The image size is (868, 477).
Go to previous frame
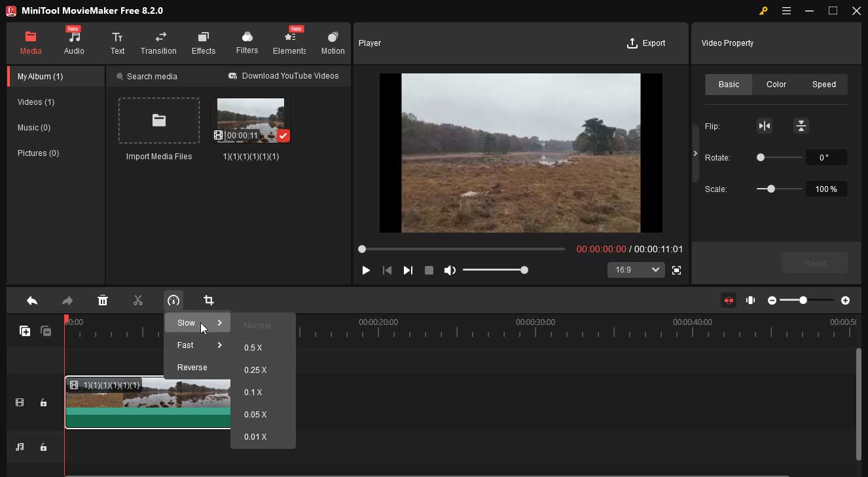tap(387, 270)
